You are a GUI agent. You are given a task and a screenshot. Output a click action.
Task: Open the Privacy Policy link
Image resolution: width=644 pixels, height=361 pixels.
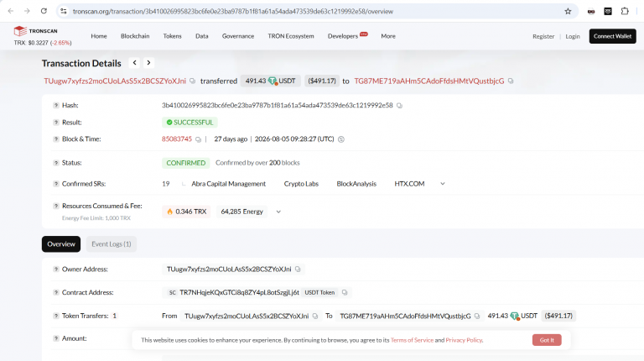(x=464, y=340)
